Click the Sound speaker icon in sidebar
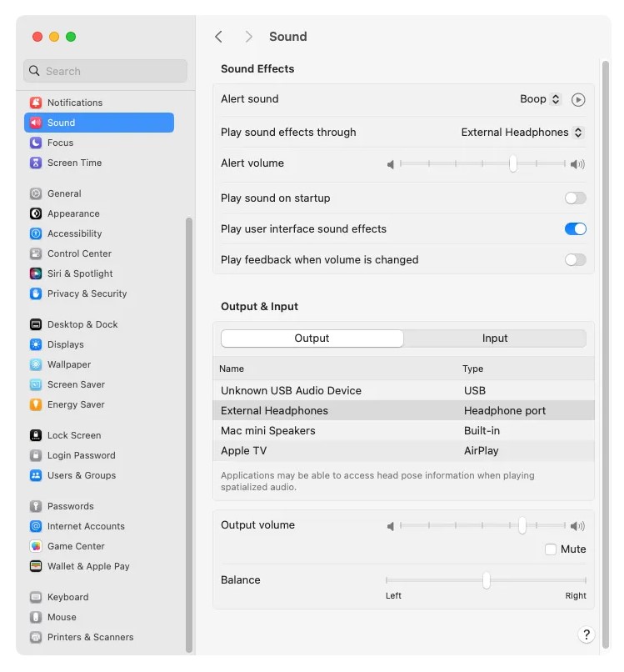Image resolution: width=624 pixels, height=672 pixels. [36, 123]
